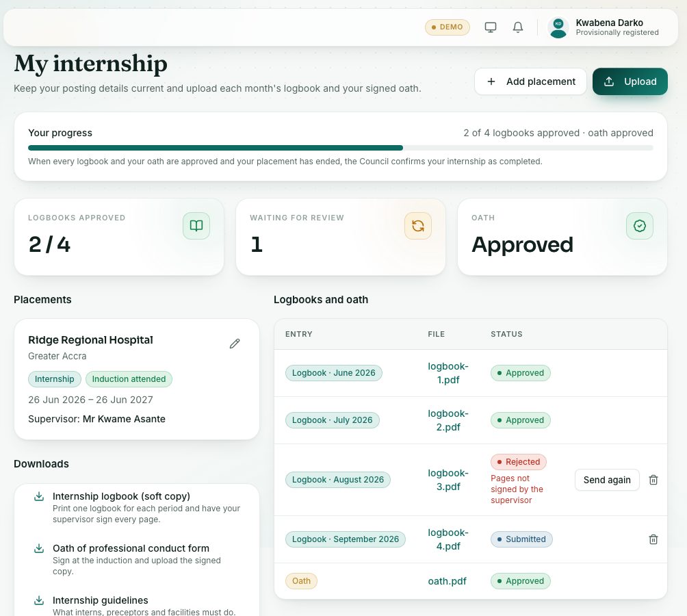Click the Greater Accra region text

pos(57,356)
